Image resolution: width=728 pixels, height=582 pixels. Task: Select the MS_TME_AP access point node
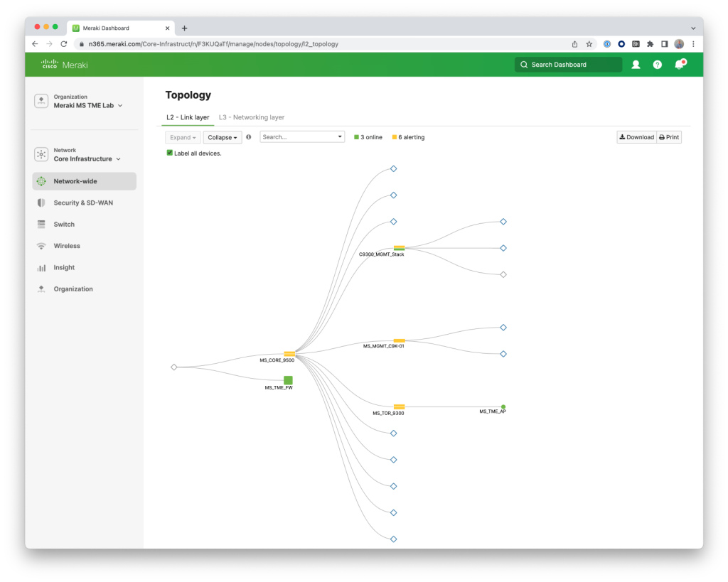(503, 406)
